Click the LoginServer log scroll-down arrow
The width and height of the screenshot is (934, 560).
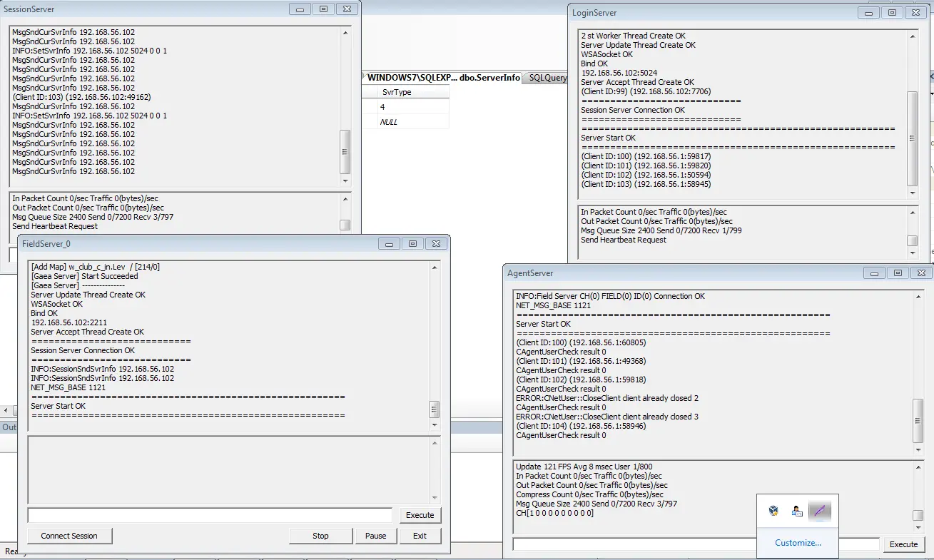point(913,193)
